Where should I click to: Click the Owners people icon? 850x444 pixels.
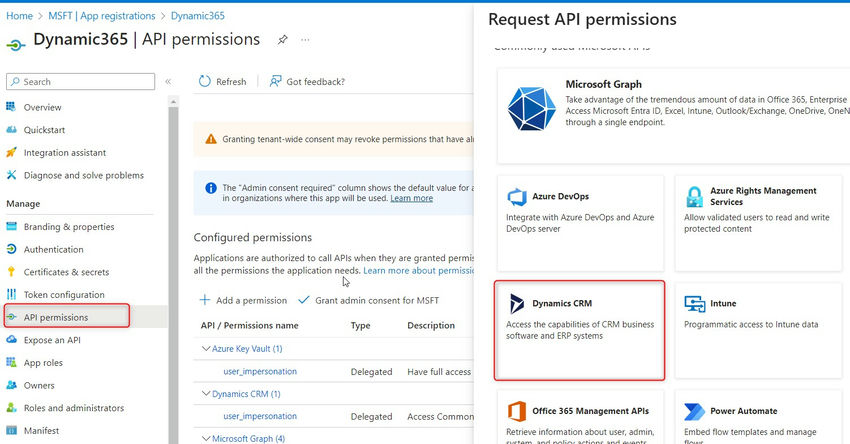click(x=11, y=385)
